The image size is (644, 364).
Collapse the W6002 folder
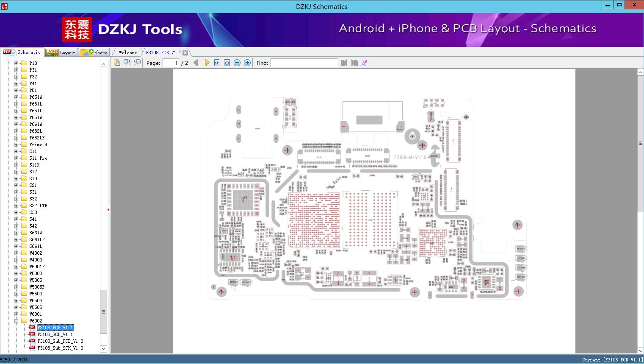pyautogui.click(x=16, y=321)
